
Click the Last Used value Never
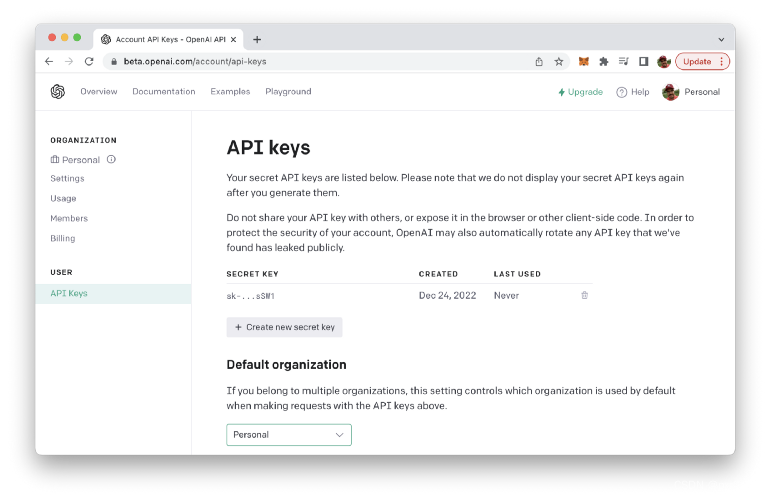tap(506, 295)
